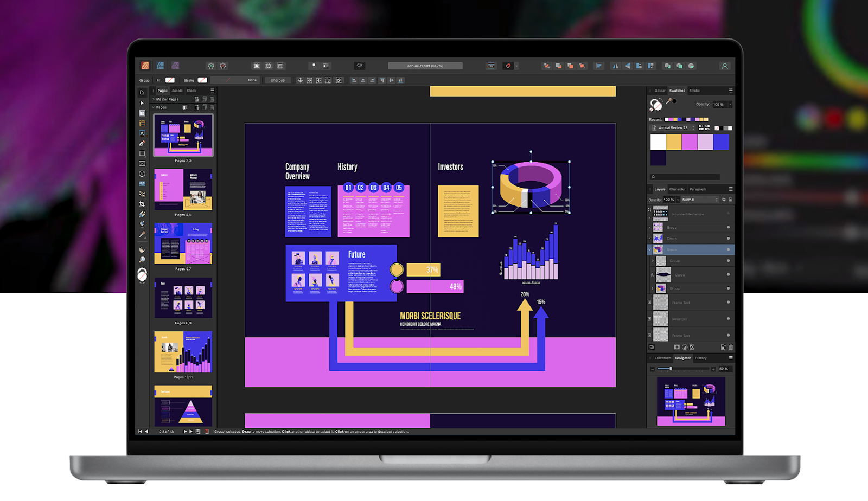Open the swatch Opacity dropdown
The width and height of the screenshot is (868, 501).
[x=730, y=104]
